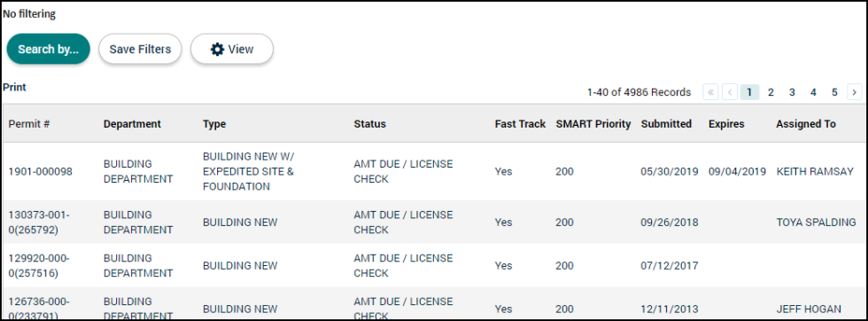Open permit 1901-000098 row
The height and width of the screenshot is (321, 868).
coord(434,171)
